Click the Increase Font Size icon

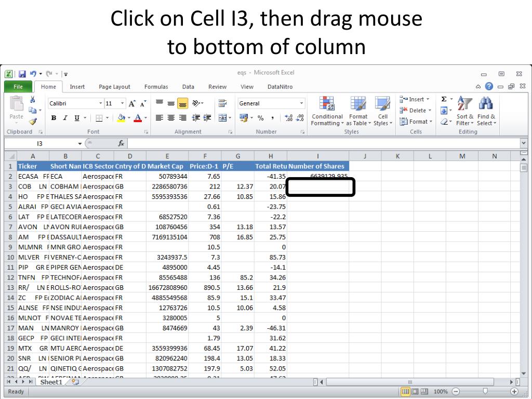[x=132, y=103]
